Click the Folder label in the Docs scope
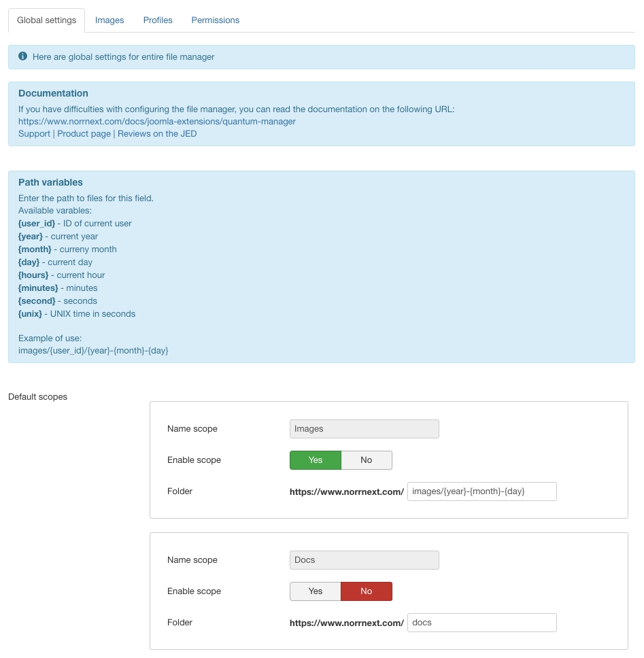 (180, 623)
